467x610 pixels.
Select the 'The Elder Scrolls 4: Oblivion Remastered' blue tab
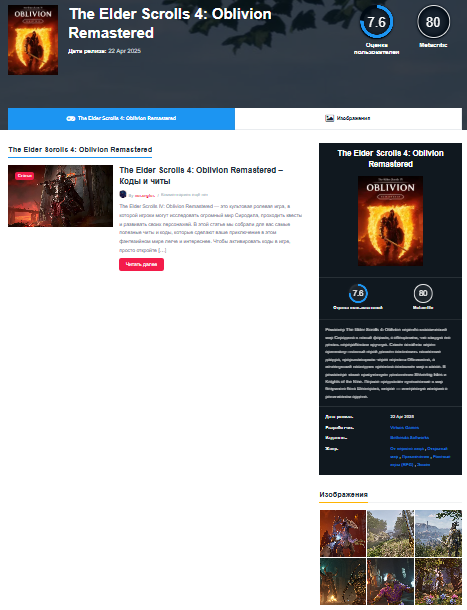click(x=121, y=119)
